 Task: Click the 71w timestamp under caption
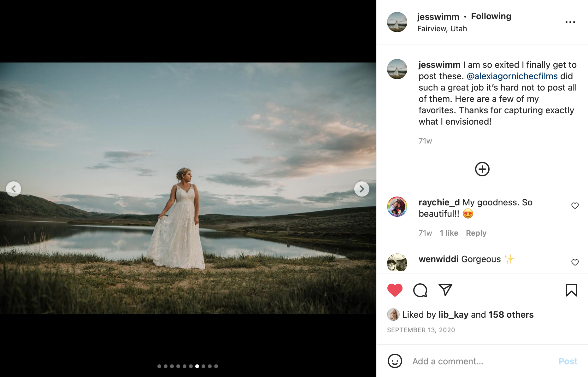click(x=425, y=141)
